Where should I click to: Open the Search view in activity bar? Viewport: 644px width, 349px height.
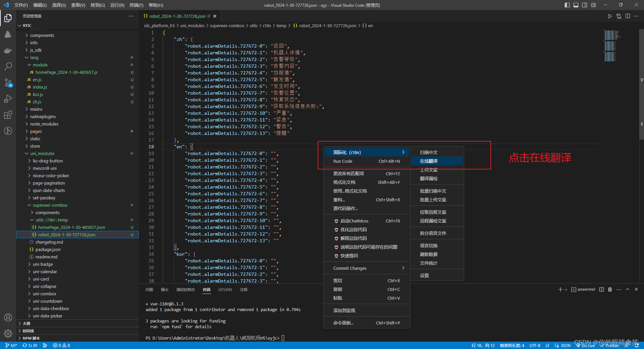point(8,66)
